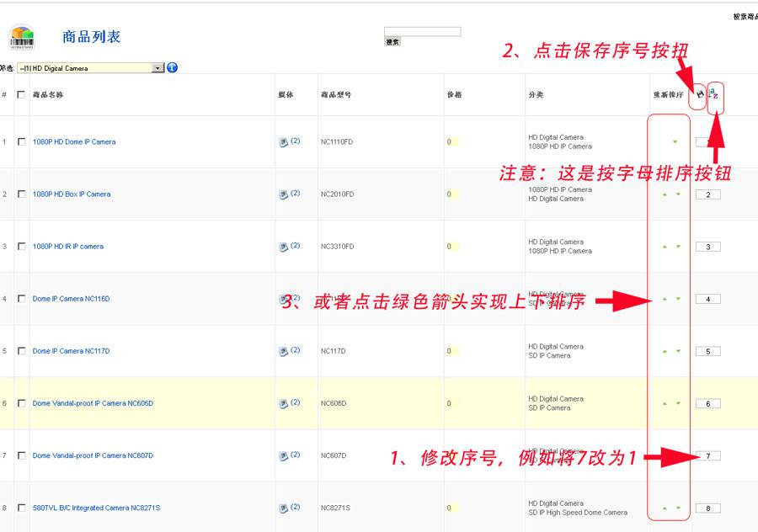The image size is (758, 532).
Task: Open media for 1080P HD Box IP Camera
Action: coord(284,194)
